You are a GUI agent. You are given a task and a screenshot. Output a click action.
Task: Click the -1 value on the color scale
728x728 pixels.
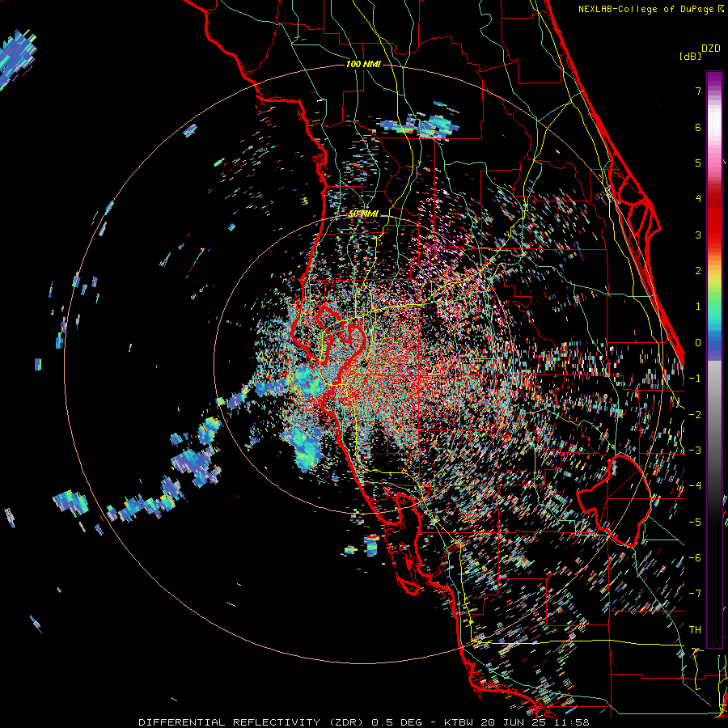695,379
